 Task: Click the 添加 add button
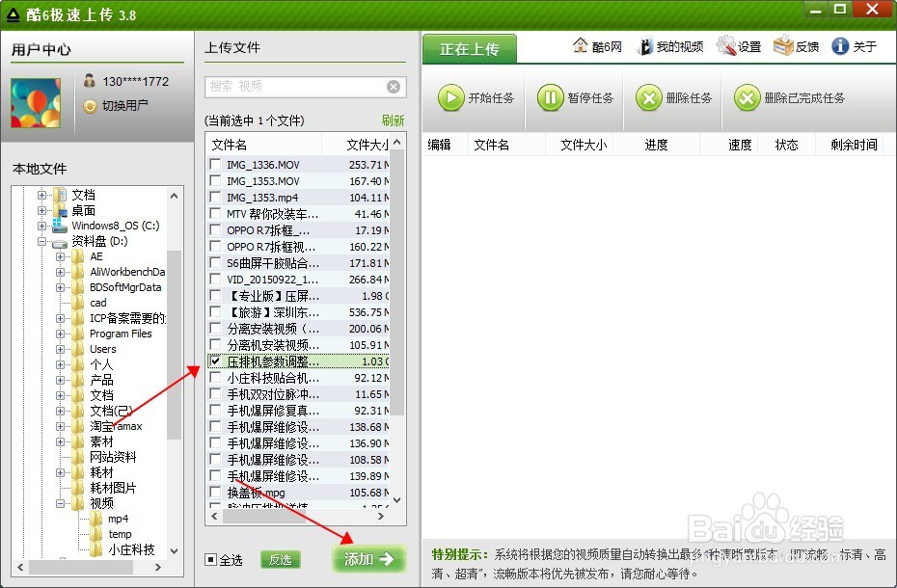(369, 559)
